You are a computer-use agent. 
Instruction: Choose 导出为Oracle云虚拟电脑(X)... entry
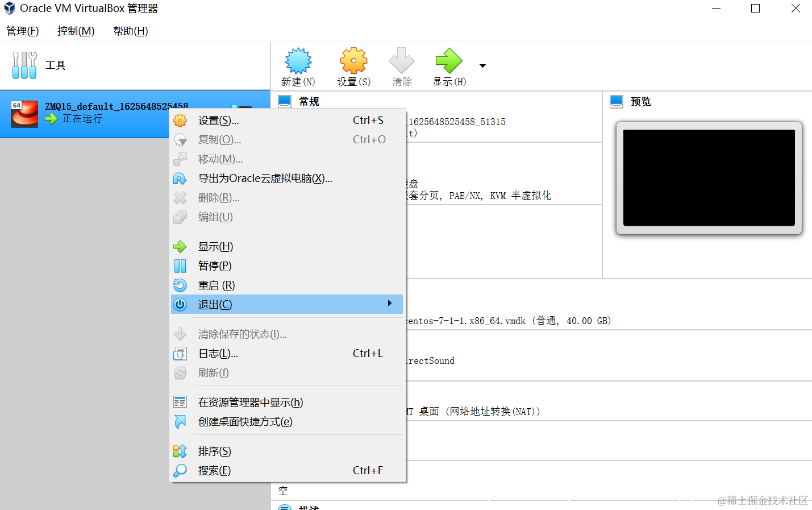287,179
